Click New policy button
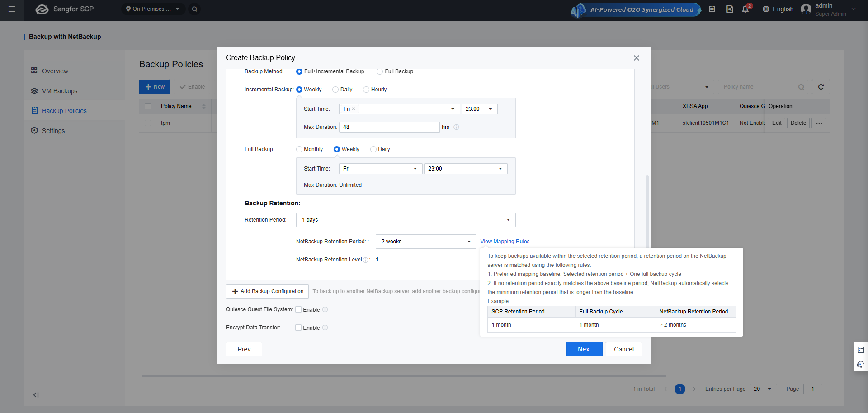The image size is (868, 413). coord(155,87)
